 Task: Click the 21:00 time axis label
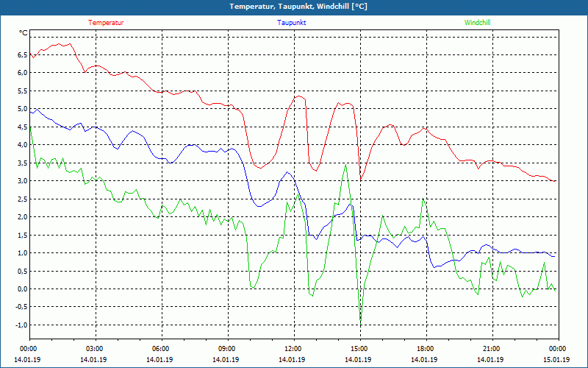point(492,349)
